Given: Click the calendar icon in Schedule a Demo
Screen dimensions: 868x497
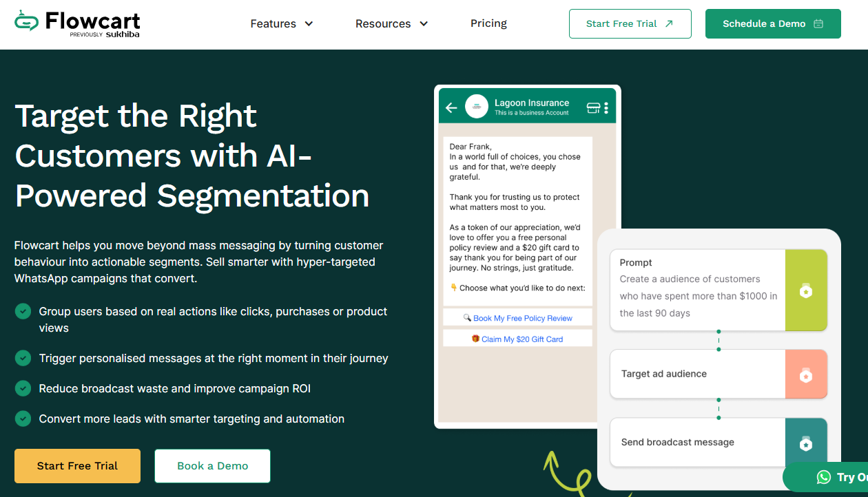Looking at the screenshot, I should 818,23.
